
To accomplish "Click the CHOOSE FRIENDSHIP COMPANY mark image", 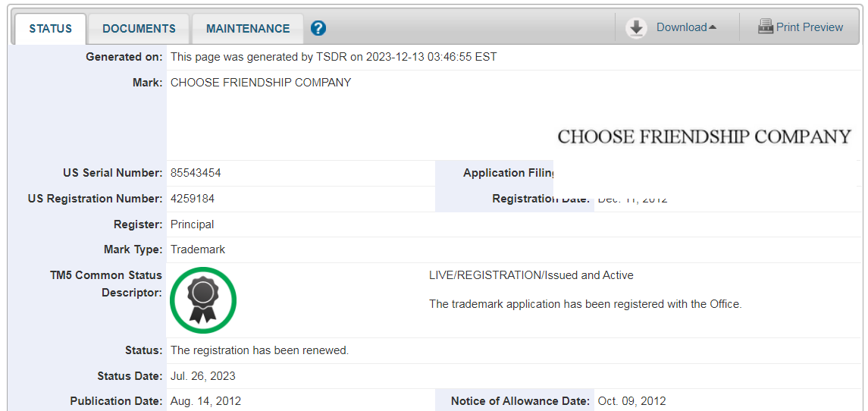I will (703, 136).
